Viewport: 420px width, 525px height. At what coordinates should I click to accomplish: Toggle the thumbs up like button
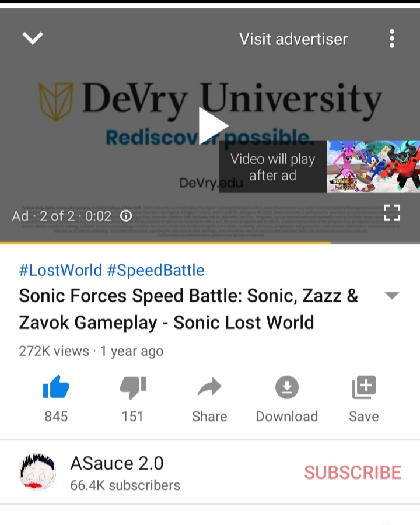pos(56,387)
